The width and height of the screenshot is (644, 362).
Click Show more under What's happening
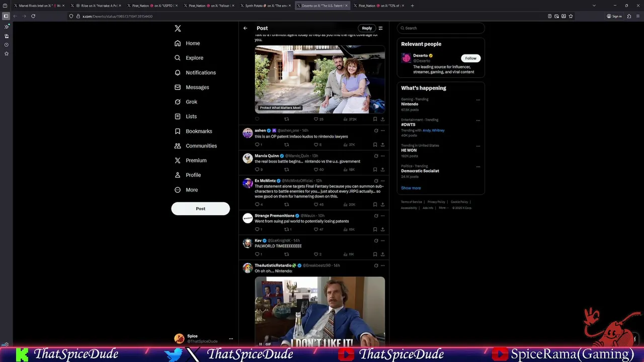(x=411, y=188)
